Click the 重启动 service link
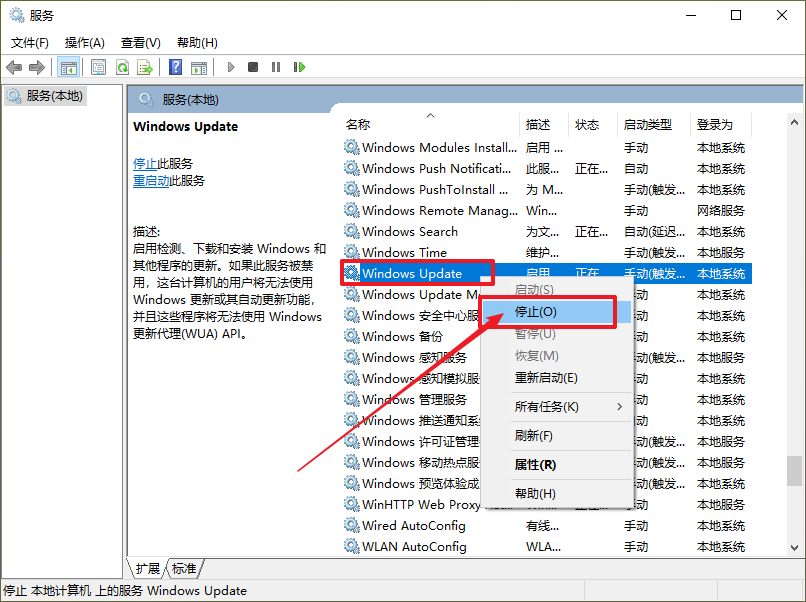Viewport: 806px width, 602px height. click(x=151, y=181)
